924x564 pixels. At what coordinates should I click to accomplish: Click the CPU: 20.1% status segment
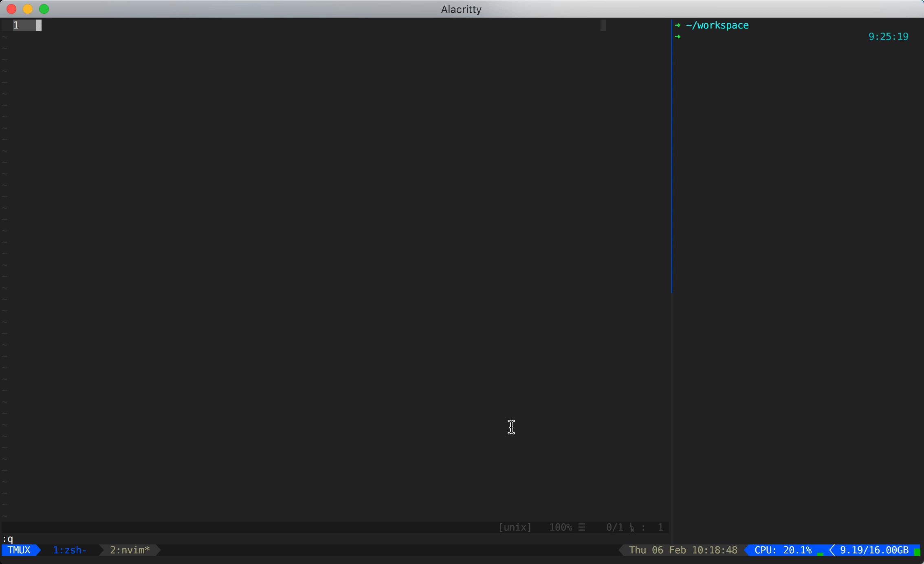(x=783, y=550)
